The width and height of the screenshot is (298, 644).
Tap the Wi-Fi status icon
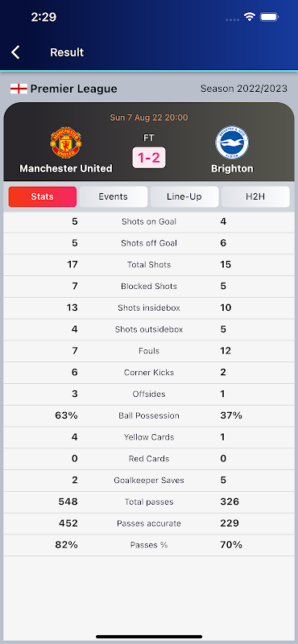click(249, 17)
